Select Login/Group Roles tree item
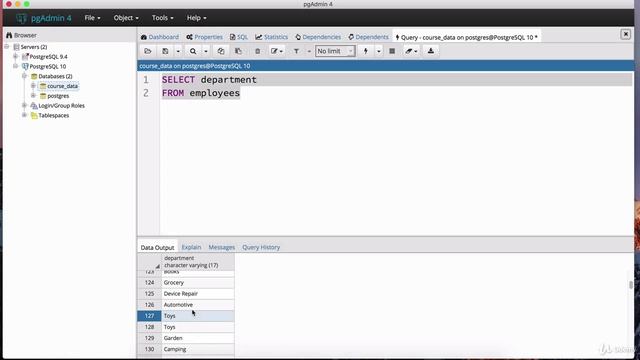The height and width of the screenshot is (360, 640). [62, 106]
